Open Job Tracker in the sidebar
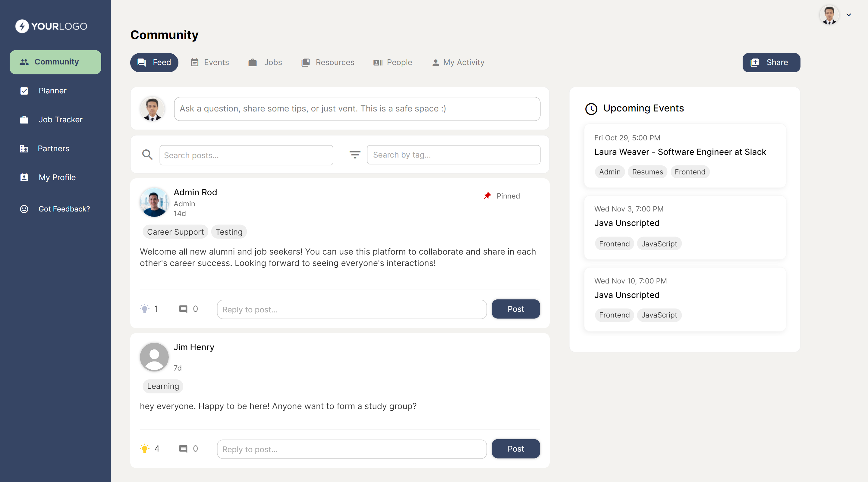This screenshot has width=868, height=482. point(55,120)
